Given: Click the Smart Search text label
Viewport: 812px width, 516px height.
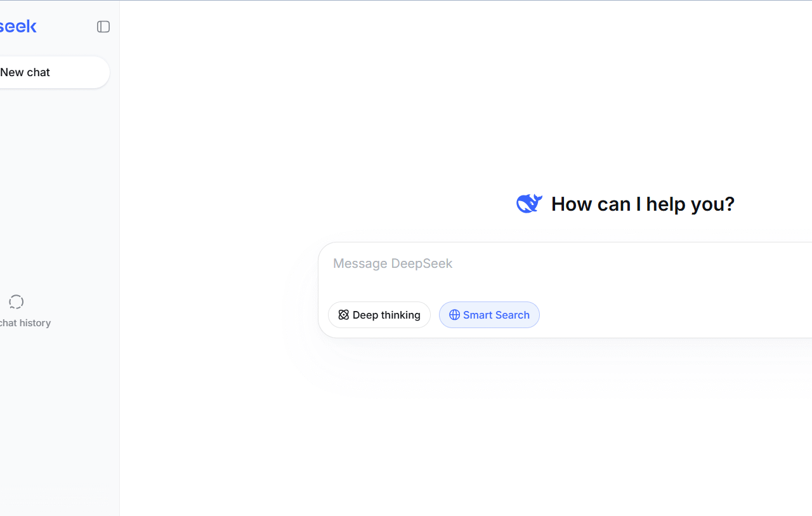Looking at the screenshot, I should click(x=496, y=315).
